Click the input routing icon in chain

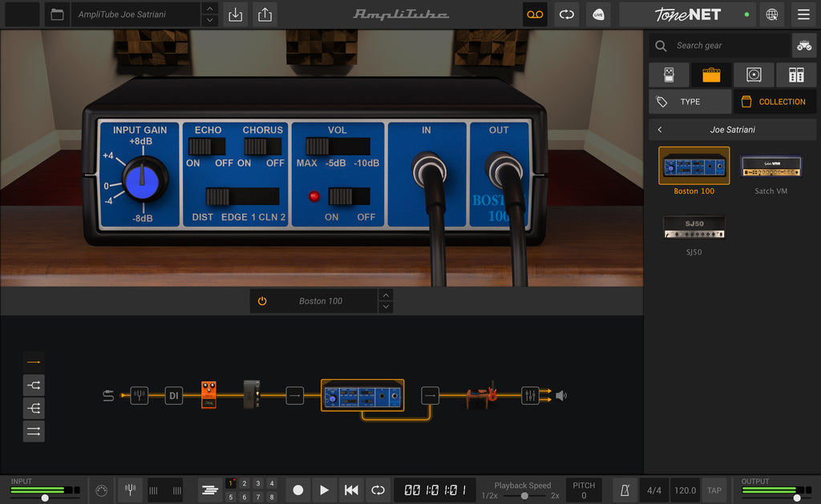coord(108,395)
